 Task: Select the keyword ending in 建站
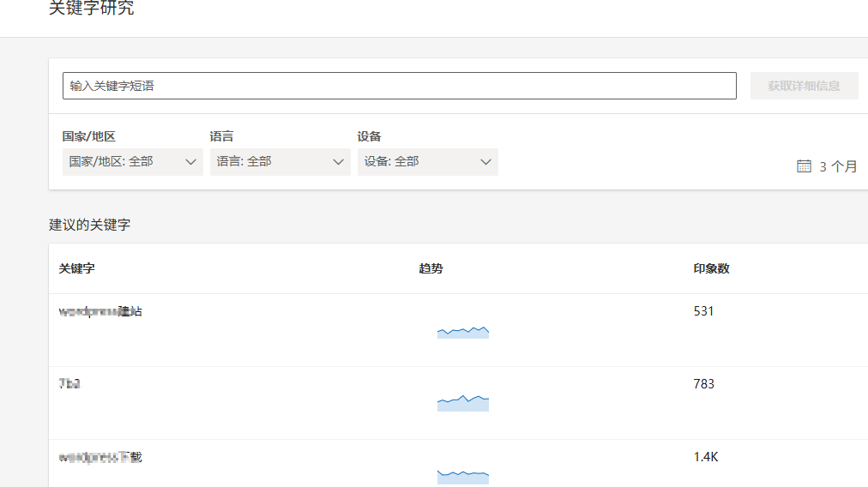point(100,311)
